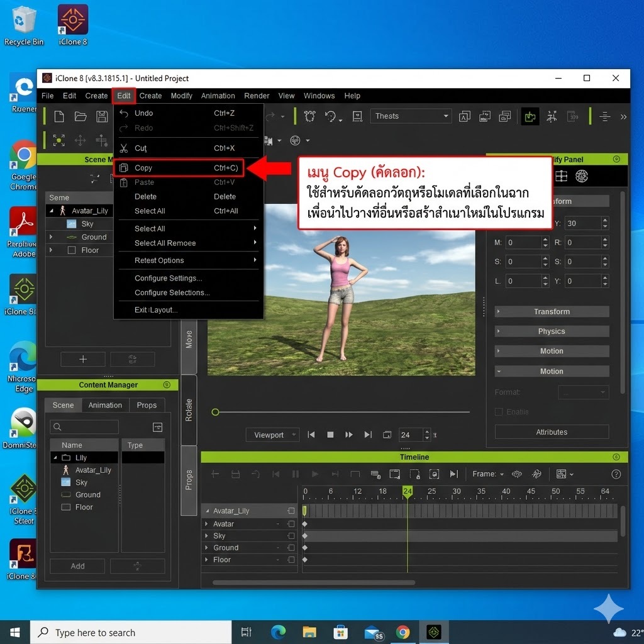
Task: Toggle the Timeline panel pin circle
Action: pos(616,457)
